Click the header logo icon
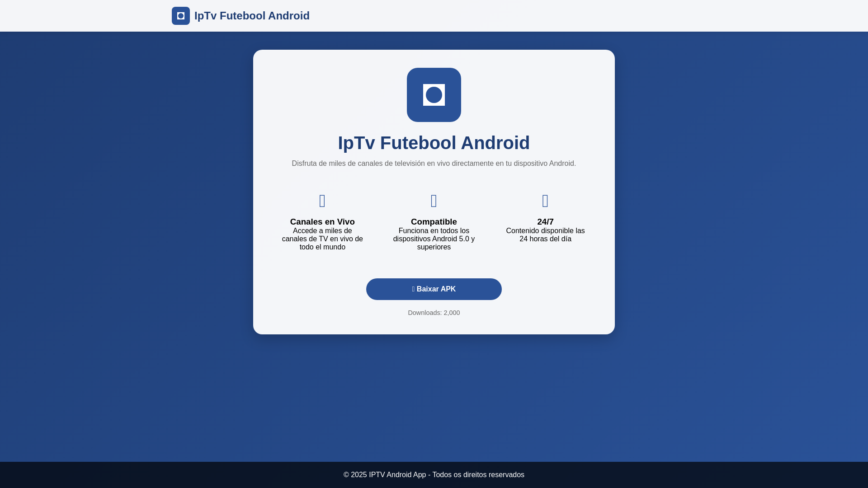The width and height of the screenshot is (868, 488). click(x=181, y=16)
